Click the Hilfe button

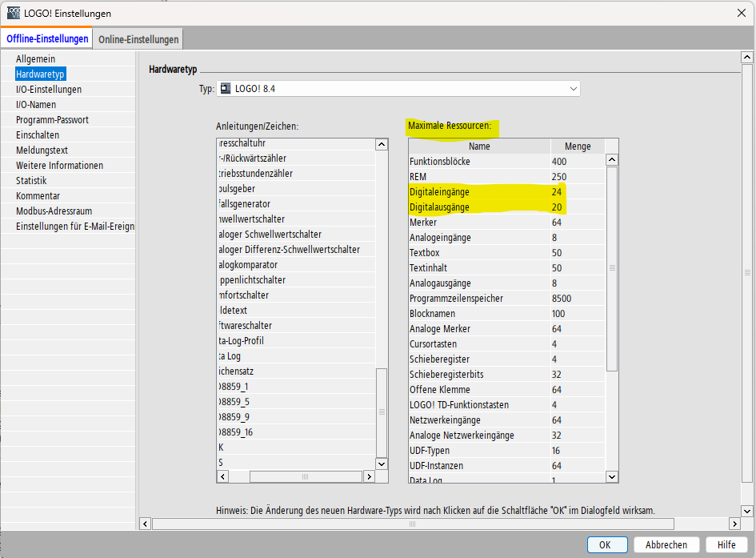pos(726,544)
